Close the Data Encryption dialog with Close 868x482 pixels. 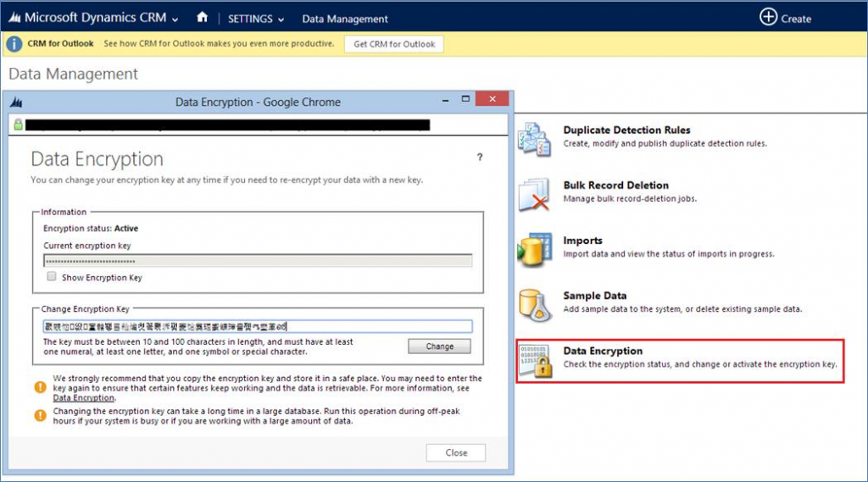click(x=456, y=452)
